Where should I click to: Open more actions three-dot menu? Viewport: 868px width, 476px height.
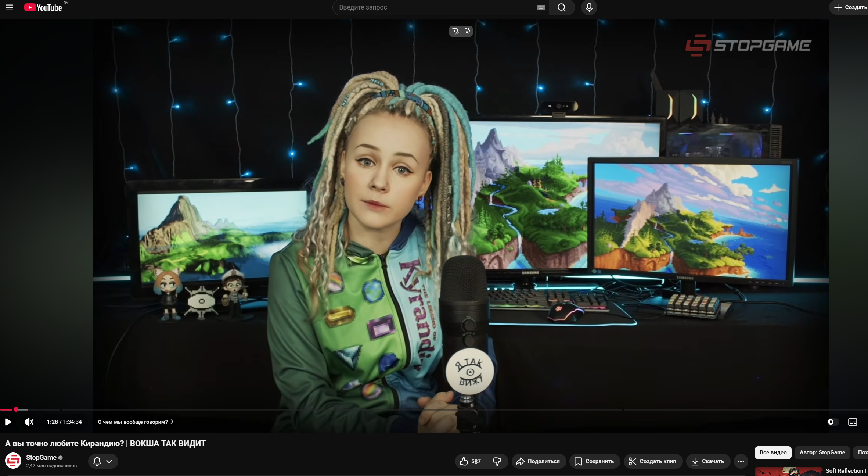point(741,461)
